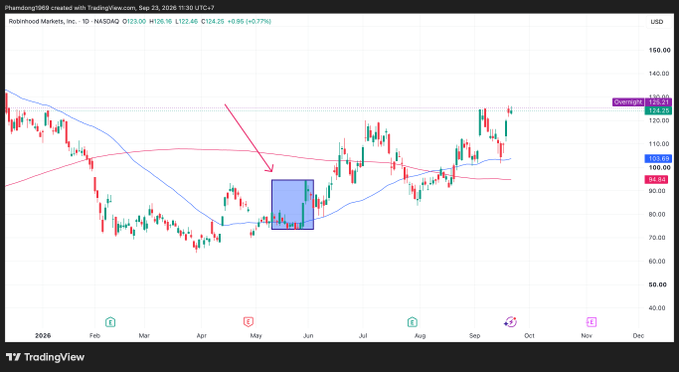Click the Dec label on the time axis

pos(638,336)
